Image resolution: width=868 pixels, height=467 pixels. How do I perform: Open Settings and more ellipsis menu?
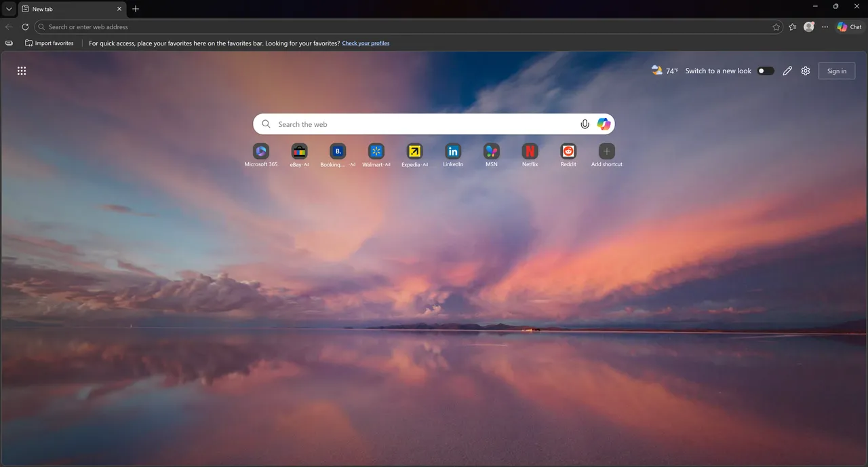click(825, 27)
